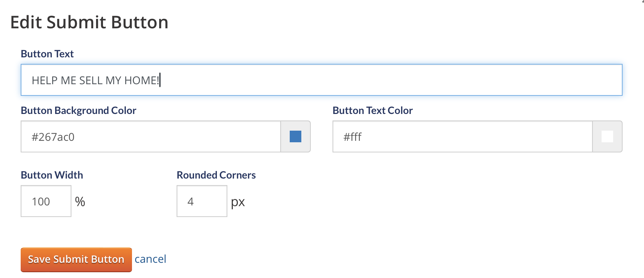Screen dimensions: 644x278
Task: Select the background color hex value #267ac0
Action: pyautogui.click(x=54, y=137)
